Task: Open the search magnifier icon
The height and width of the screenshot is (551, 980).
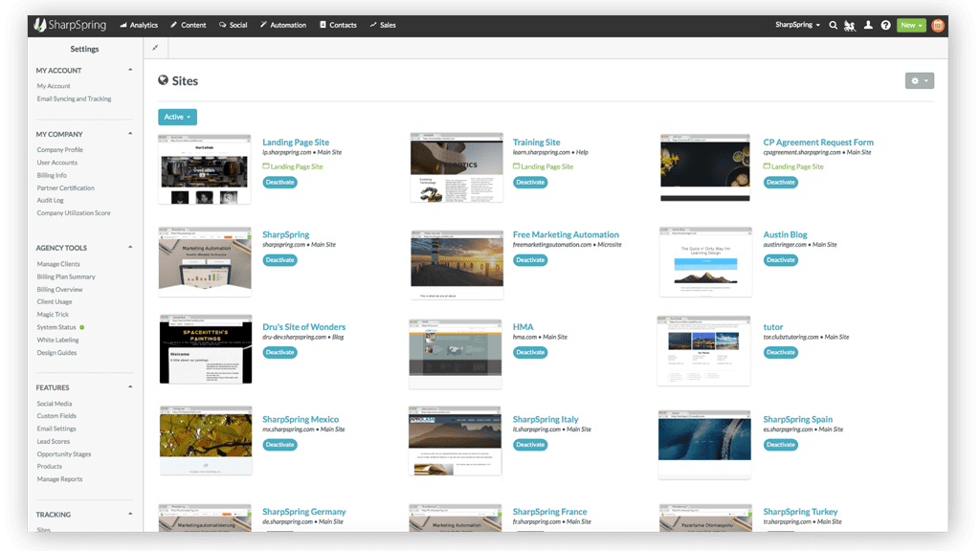Action: click(x=834, y=25)
